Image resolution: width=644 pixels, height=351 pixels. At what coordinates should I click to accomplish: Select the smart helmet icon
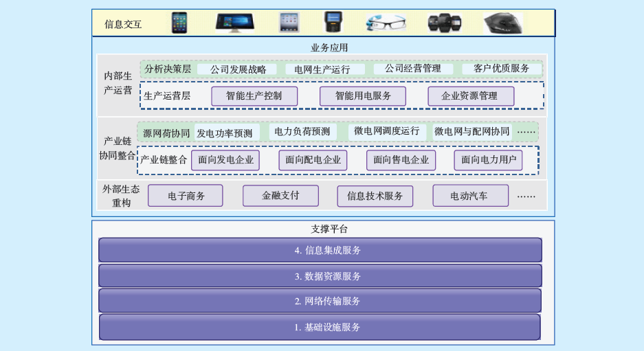point(502,23)
